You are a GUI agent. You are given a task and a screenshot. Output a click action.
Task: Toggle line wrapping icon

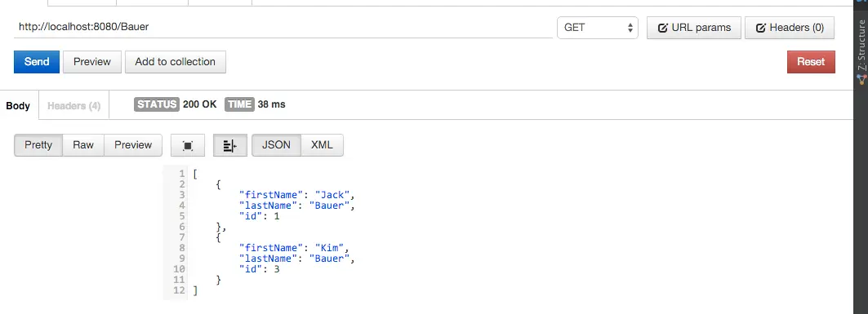click(x=229, y=145)
